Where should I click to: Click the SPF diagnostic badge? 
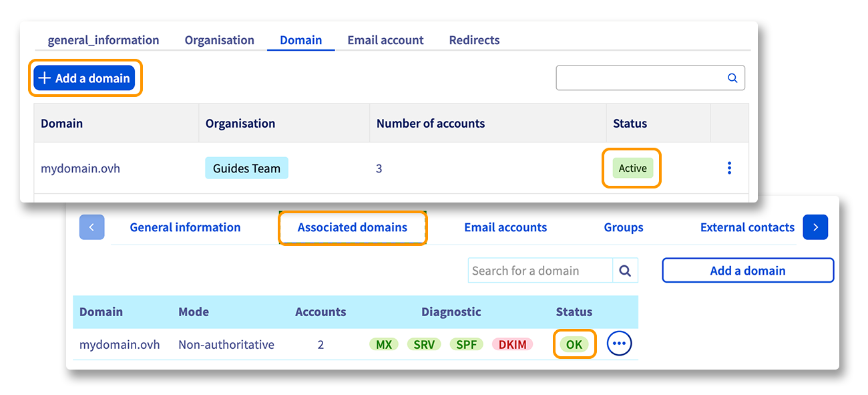pyautogui.click(x=466, y=345)
